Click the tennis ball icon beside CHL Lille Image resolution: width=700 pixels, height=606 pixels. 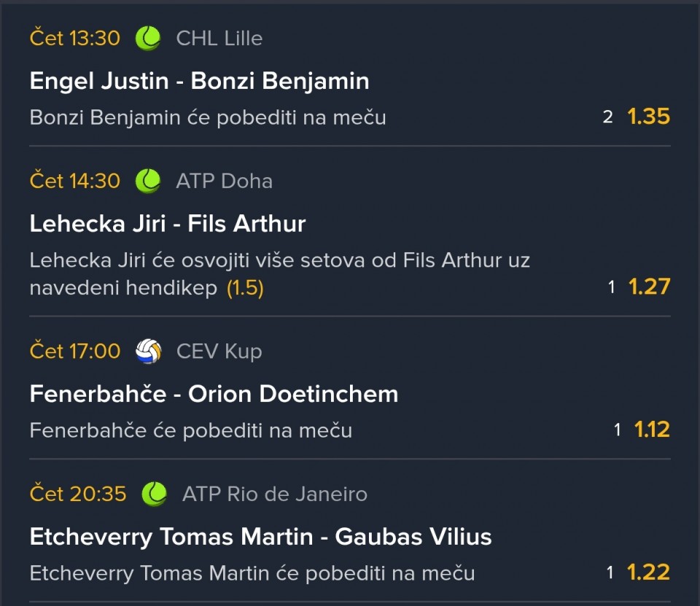[148, 38]
